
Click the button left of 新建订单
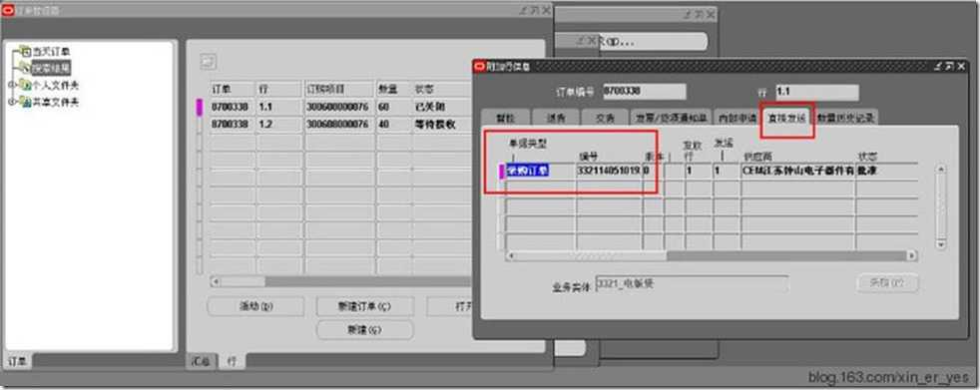point(255,306)
